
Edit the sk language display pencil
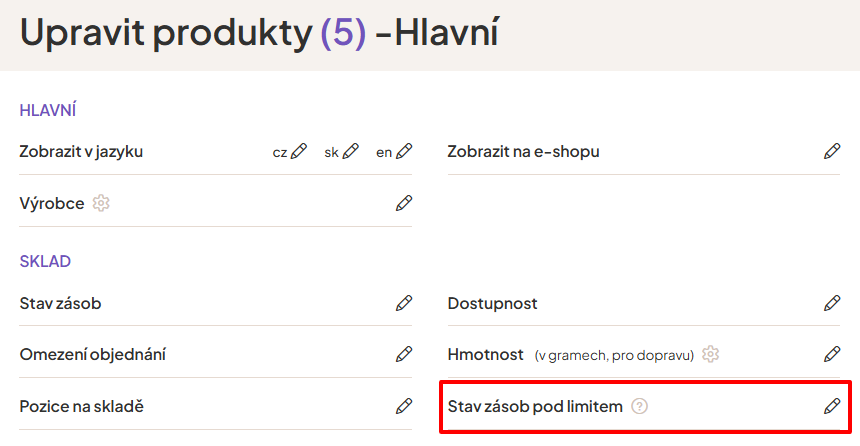coord(350,151)
